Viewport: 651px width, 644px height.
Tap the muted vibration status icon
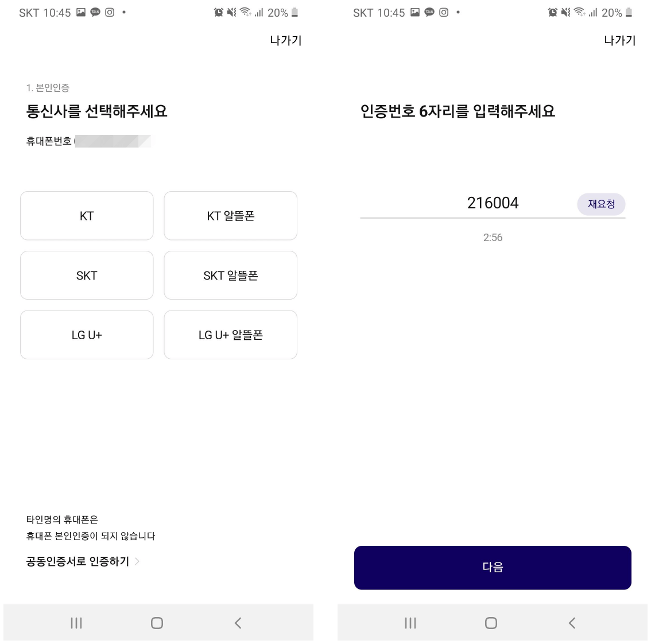231,13
